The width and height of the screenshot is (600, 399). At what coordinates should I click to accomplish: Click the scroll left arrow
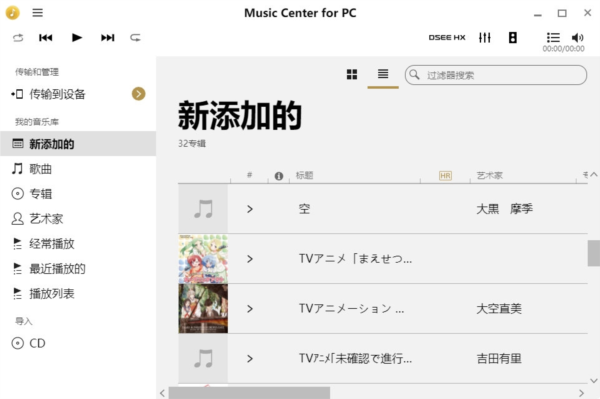tap(162, 393)
